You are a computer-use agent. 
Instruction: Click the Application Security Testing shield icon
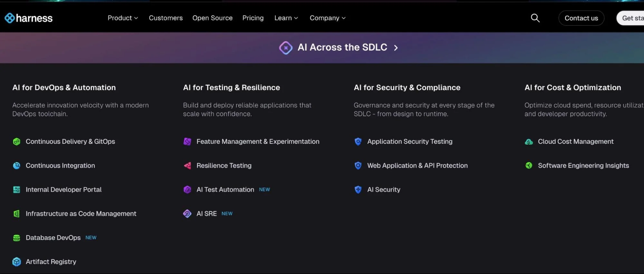358,142
